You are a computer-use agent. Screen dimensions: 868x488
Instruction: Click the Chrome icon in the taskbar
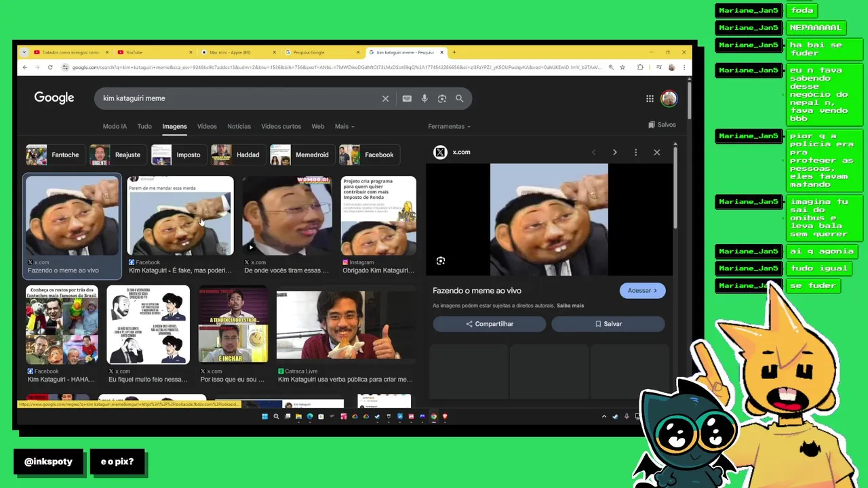click(x=433, y=416)
